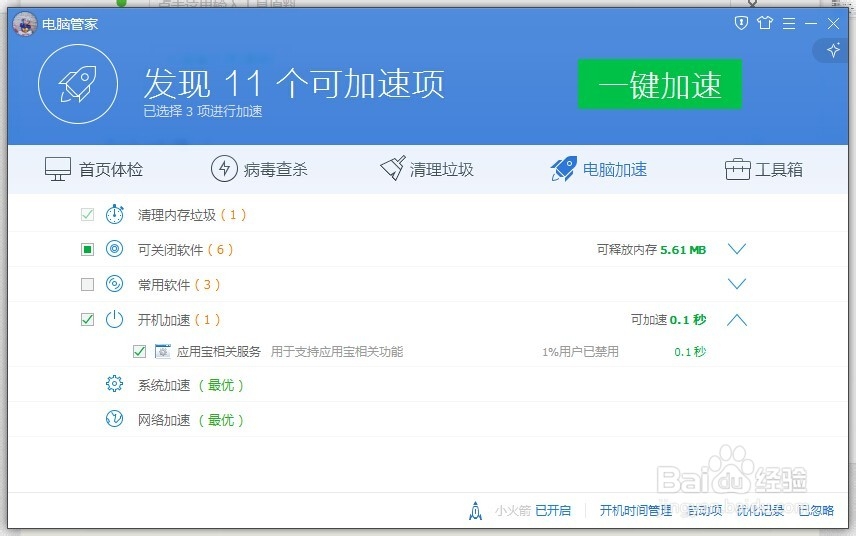Click the power icon beside 开机加速

point(114,319)
